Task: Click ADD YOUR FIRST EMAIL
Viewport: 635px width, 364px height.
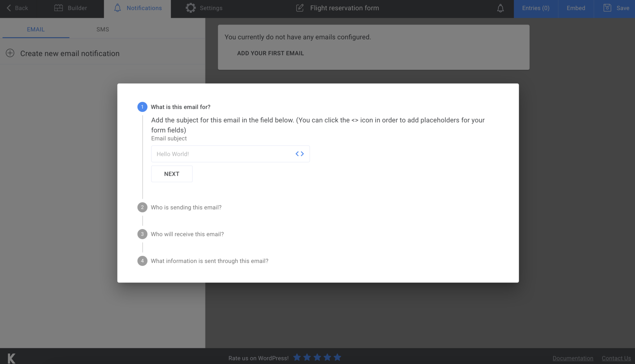Action: click(270, 53)
